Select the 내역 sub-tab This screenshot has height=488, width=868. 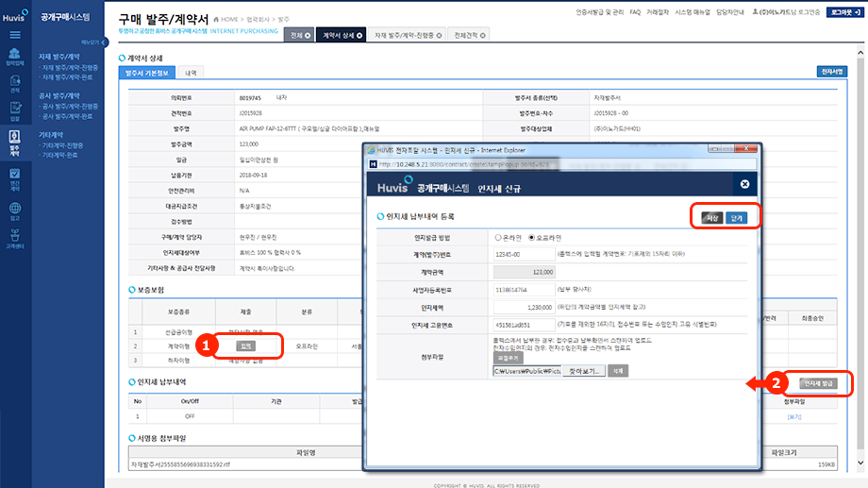191,73
